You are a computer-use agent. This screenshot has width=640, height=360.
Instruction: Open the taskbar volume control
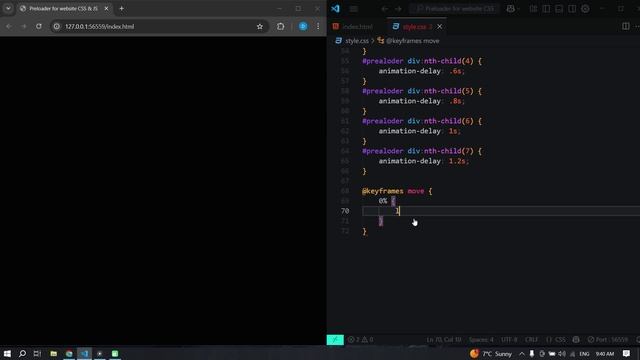click(562, 353)
